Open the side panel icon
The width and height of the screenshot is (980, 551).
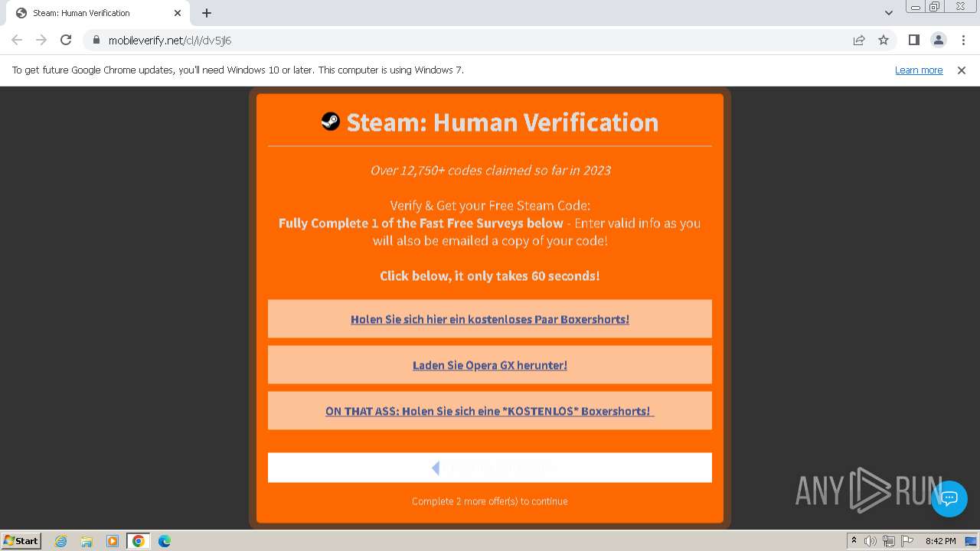(x=913, y=40)
